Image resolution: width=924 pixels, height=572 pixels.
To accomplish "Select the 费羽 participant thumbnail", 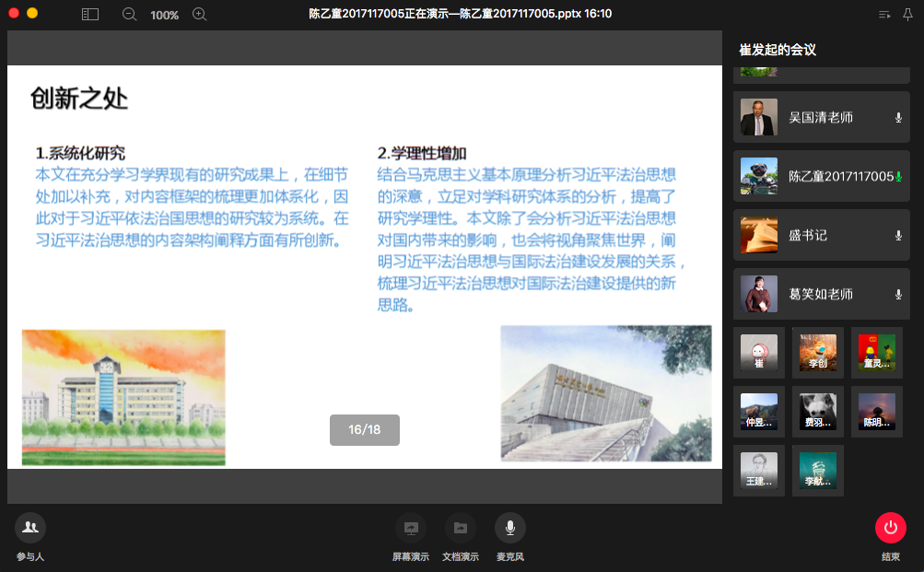I will click(x=817, y=412).
